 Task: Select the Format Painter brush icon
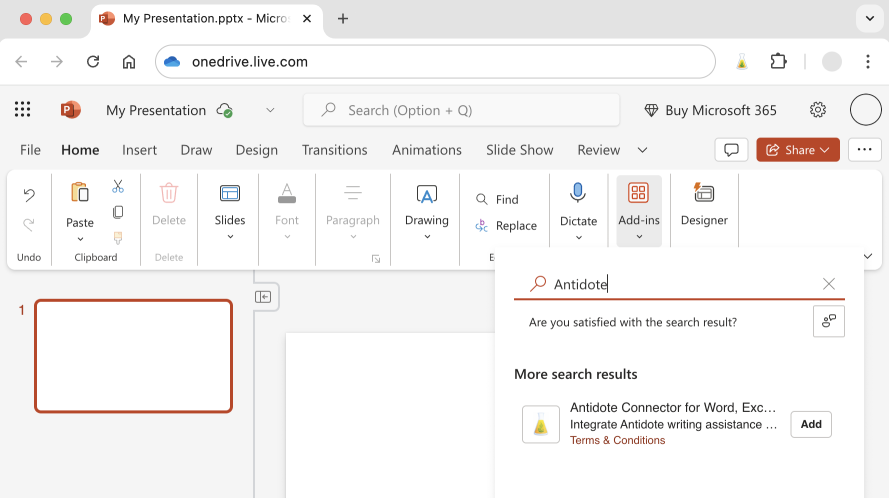coord(118,238)
